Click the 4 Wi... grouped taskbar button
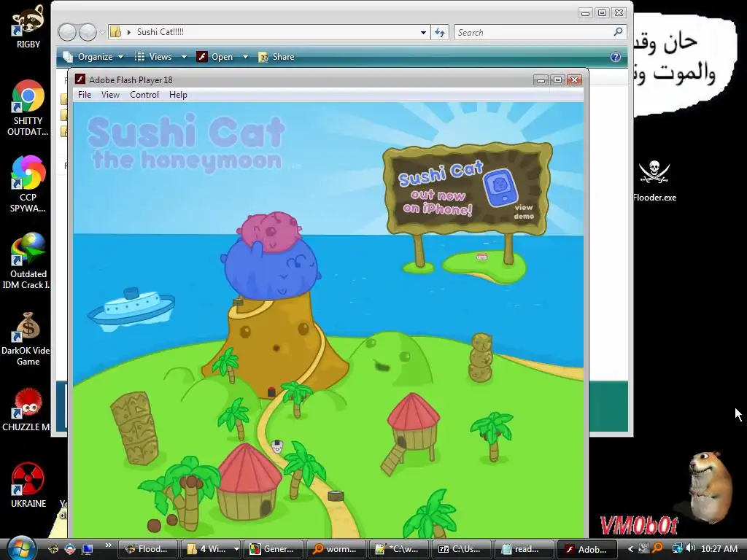The width and height of the screenshot is (747, 560). (206, 549)
